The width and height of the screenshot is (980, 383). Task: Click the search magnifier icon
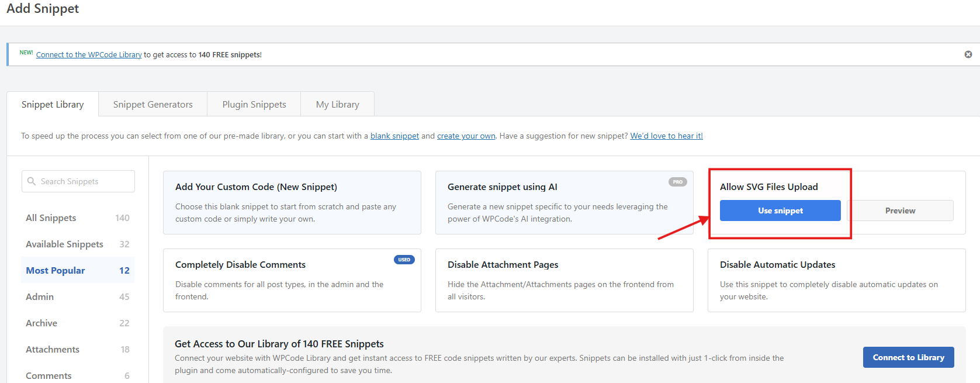pos(32,181)
